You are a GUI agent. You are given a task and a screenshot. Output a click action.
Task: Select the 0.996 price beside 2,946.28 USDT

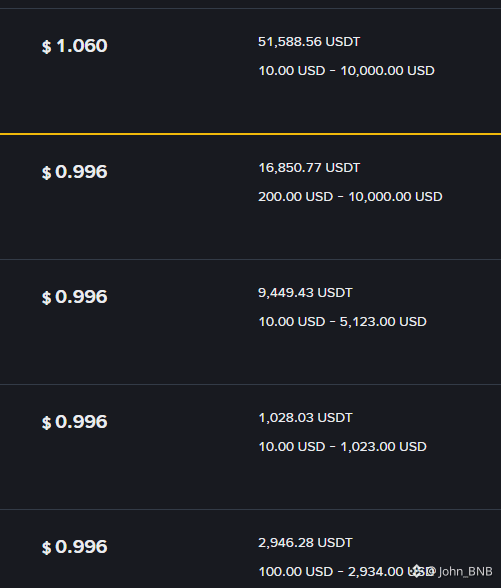point(81,547)
